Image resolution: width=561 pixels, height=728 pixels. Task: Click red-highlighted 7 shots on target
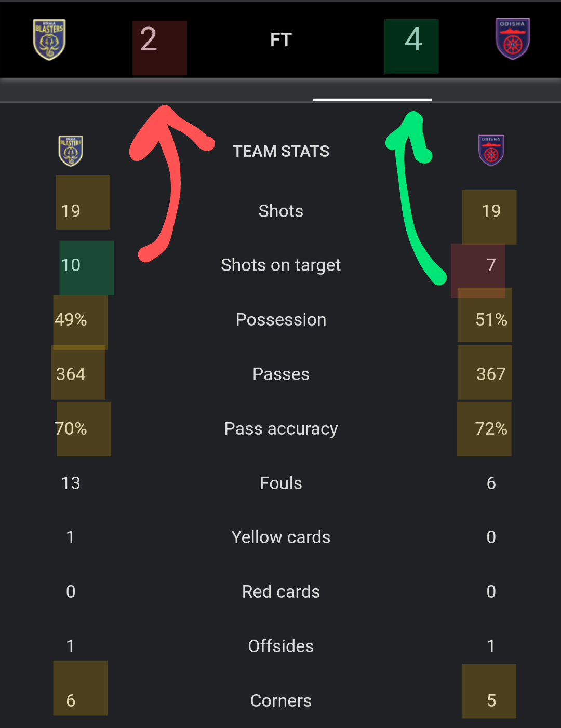pos(491,265)
